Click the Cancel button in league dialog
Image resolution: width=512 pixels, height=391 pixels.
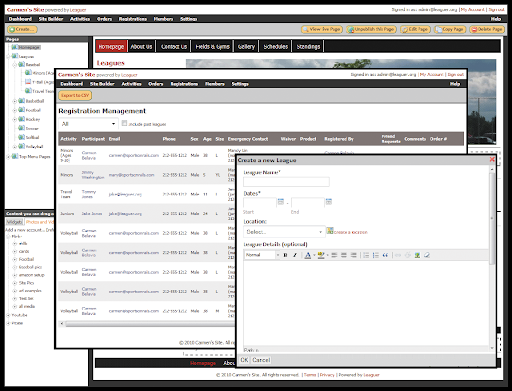261,360
